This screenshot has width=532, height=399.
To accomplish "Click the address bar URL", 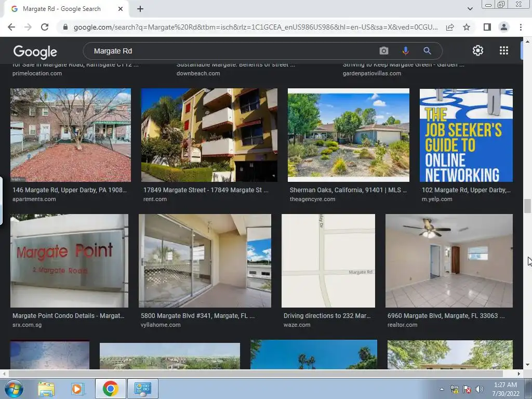I will click(256, 27).
